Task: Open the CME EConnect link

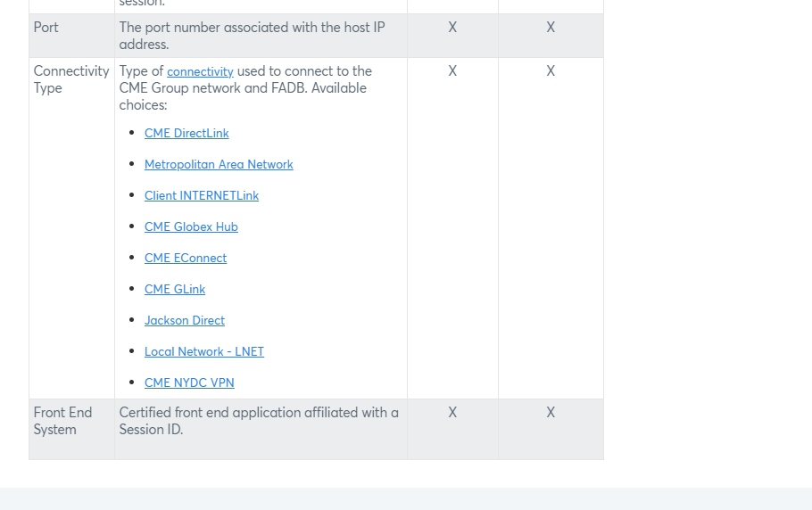Action: click(x=186, y=258)
